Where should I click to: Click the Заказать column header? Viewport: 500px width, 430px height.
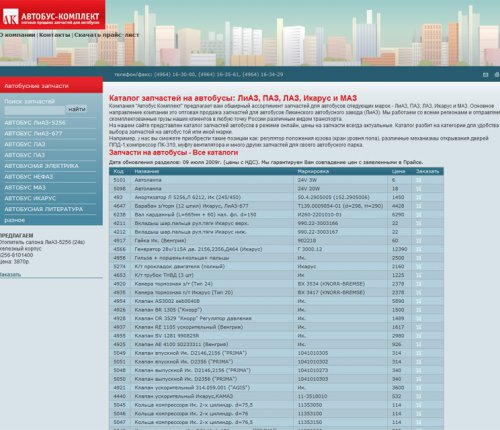(x=427, y=171)
